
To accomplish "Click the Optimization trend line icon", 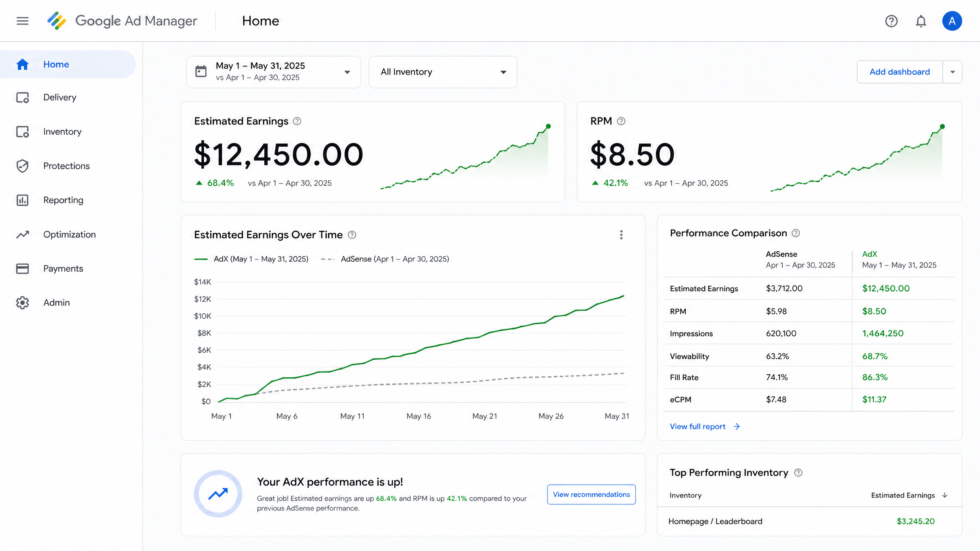I will 23,234.
